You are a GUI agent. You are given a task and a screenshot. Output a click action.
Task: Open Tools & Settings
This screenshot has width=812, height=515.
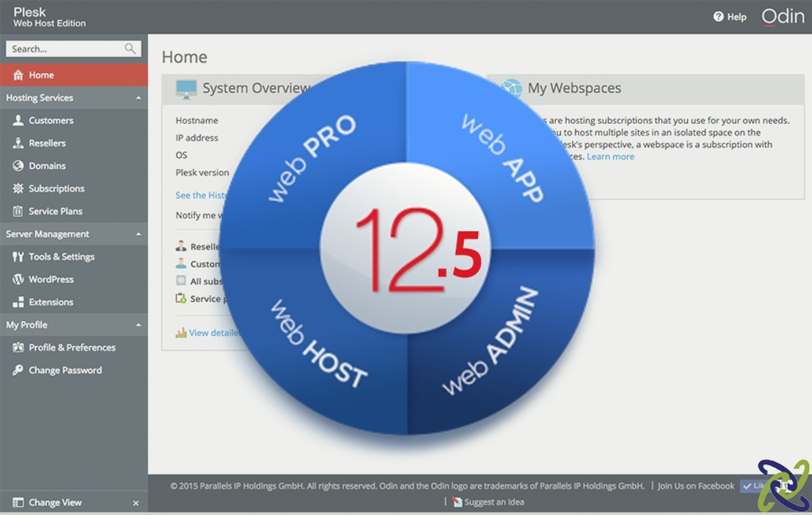point(74,257)
